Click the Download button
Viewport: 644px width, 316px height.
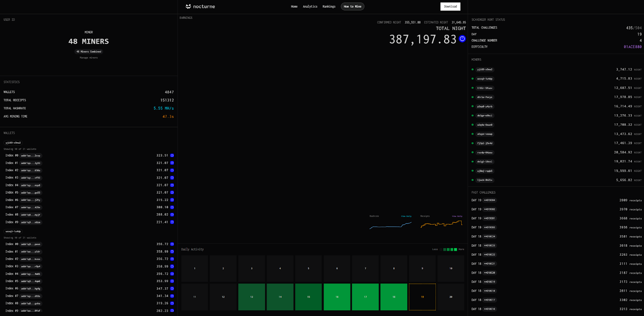point(450,6)
